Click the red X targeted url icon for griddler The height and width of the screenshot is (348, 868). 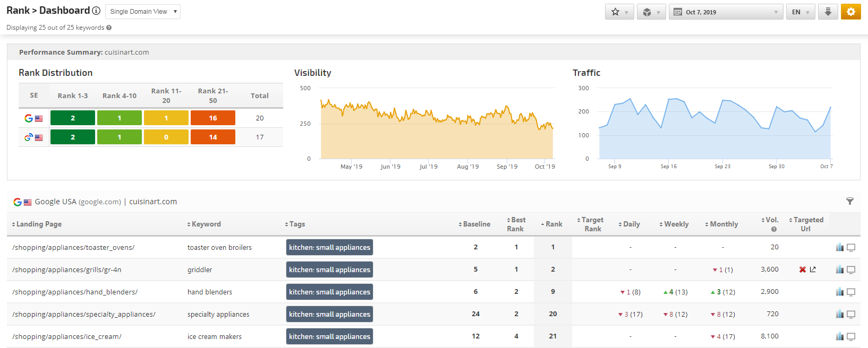pyautogui.click(x=803, y=269)
